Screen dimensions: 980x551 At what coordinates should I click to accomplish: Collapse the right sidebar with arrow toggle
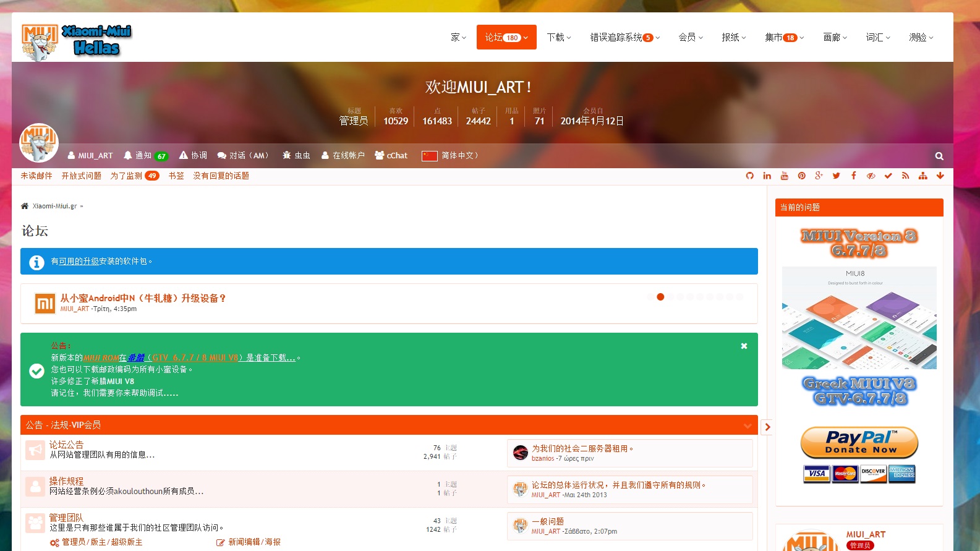[767, 427]
